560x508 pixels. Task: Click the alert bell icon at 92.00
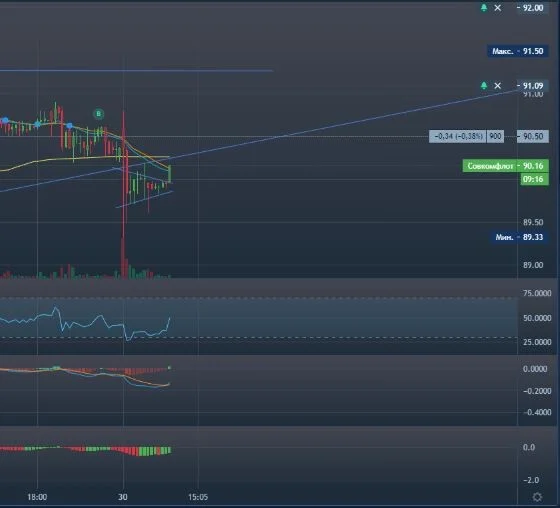(484, 8)
